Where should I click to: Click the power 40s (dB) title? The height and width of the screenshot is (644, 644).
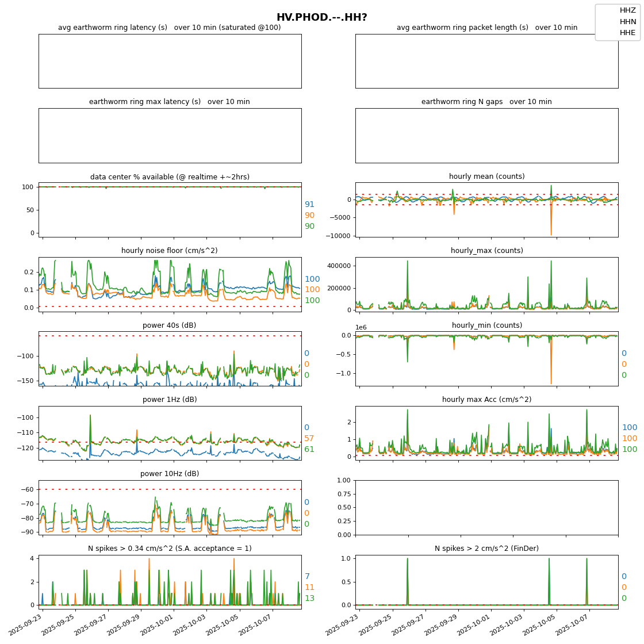tap(169, 325)
